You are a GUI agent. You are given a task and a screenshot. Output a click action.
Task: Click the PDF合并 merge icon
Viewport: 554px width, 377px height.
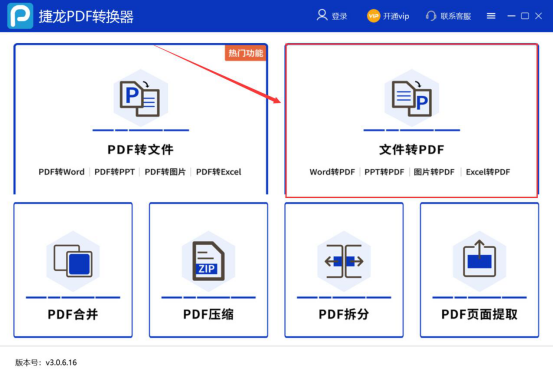pyautogui.click(x=73, y=261)
